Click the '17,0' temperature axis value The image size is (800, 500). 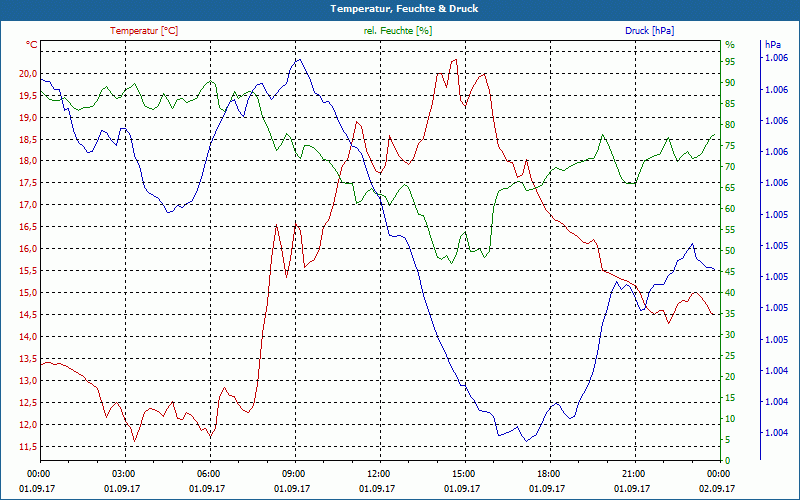coord(28,205)
